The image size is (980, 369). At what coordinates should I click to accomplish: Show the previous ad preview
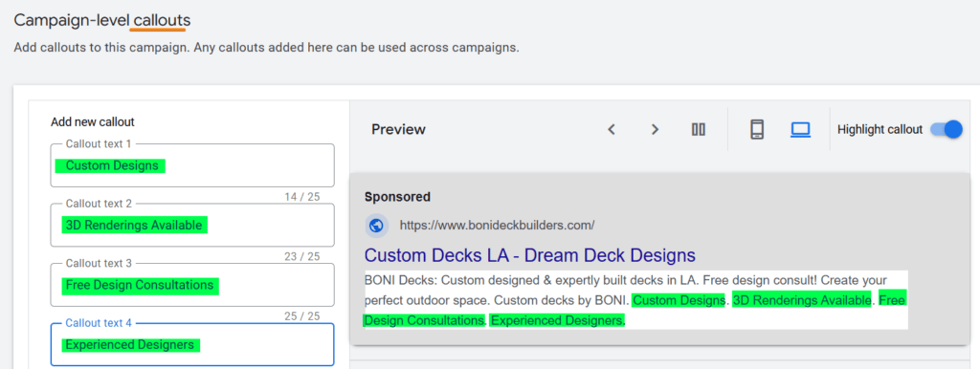(x=612, y=129)
